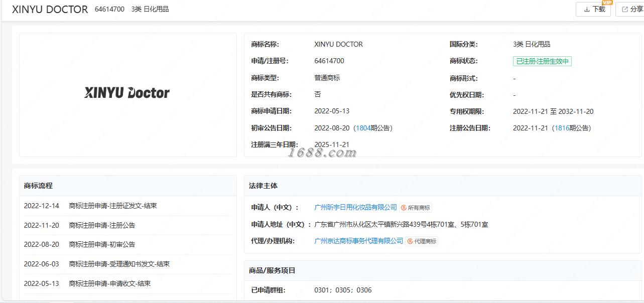The height and width of the screenshot is (303, 644).
Task: Open applicant 广州昕宇日用化妆品有限公司 link
Action: (355, 207)
